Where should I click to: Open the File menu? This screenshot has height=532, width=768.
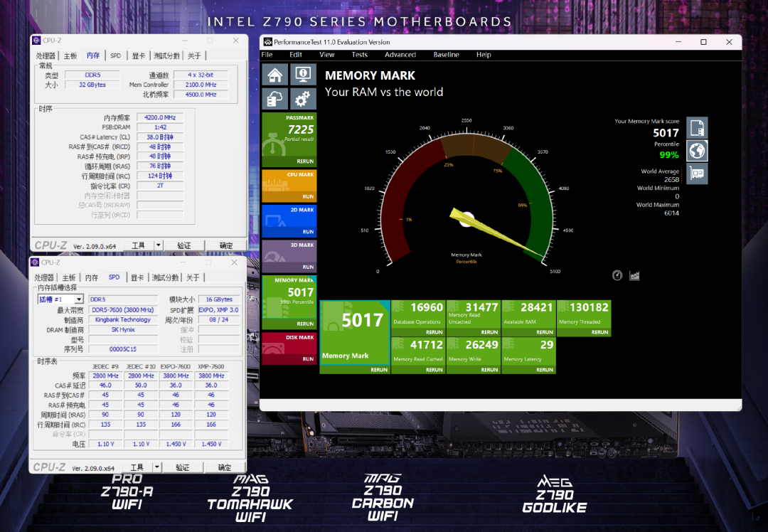coord(267,55)
